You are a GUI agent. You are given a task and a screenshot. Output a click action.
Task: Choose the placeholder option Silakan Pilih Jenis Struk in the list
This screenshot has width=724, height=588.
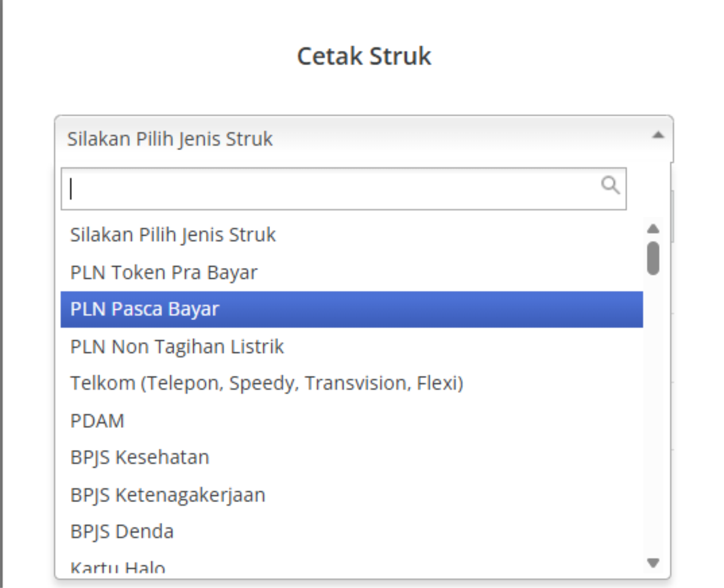tap(352, 235)
